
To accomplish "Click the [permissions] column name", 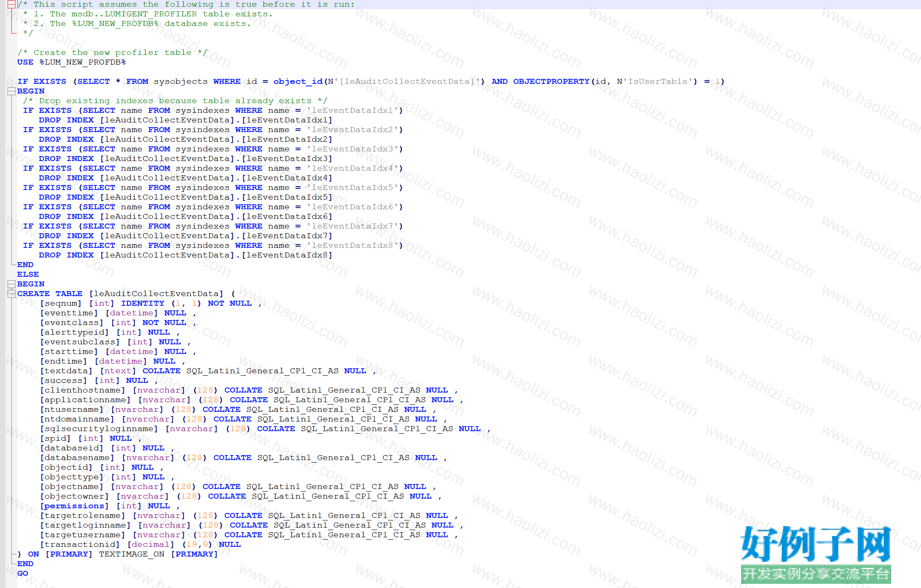I will click(x=75, y=506).
